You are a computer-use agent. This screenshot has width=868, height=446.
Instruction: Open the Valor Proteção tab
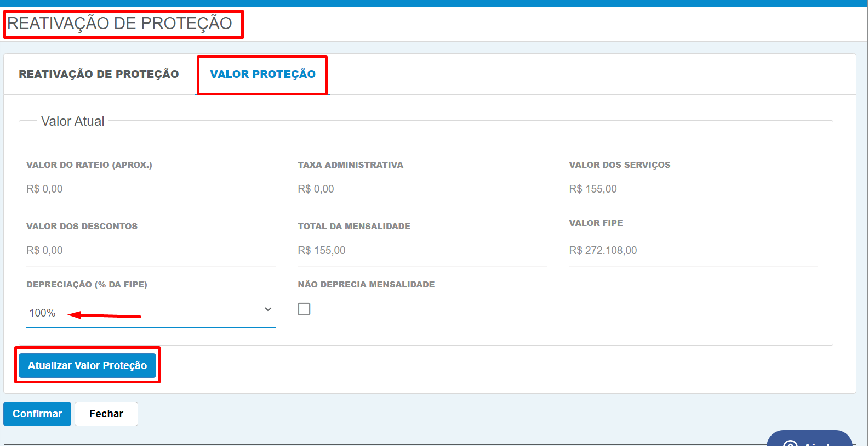262,74
